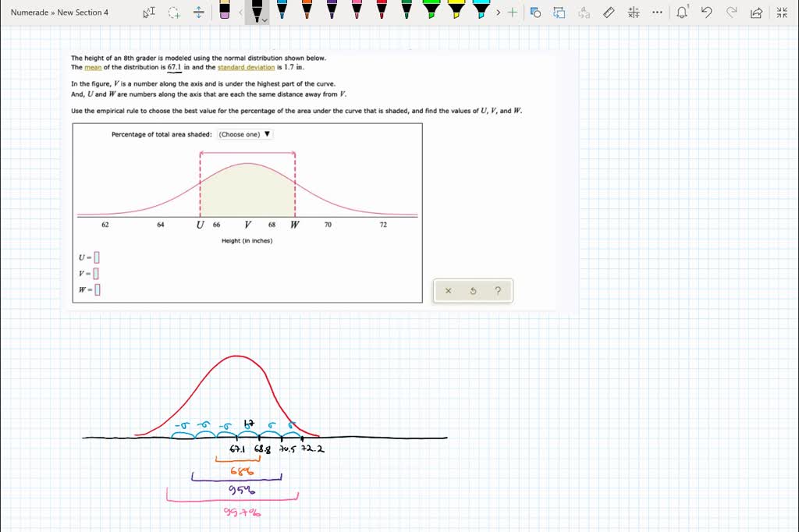Open the Percentage of total area shaded dropdown

[x=244, y=133]
